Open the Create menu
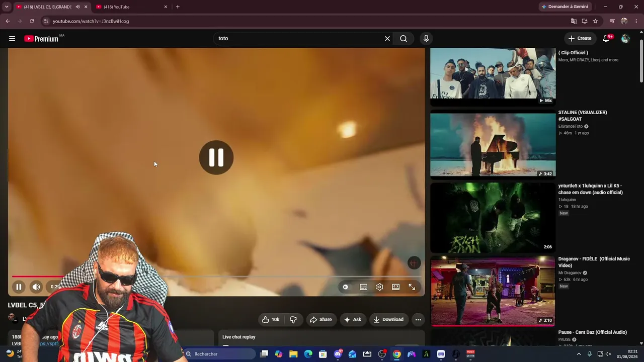644x362 pixels. [x=580, y=38]
